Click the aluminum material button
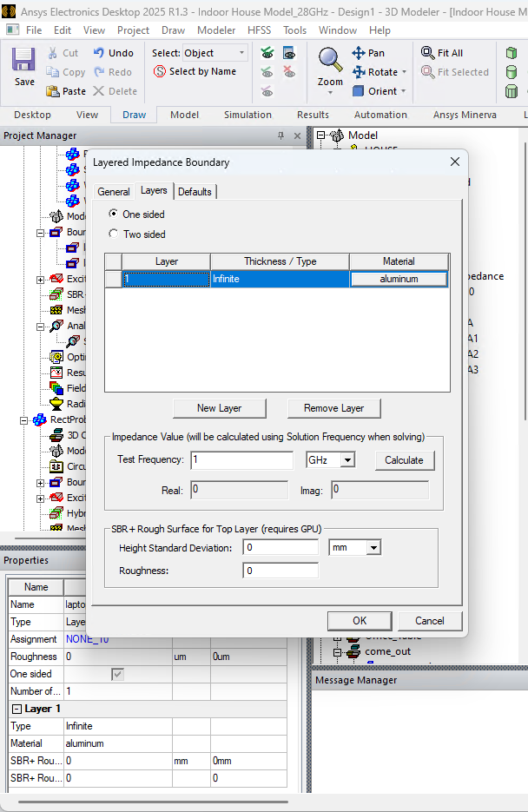The image size is (528, 812). tap(399, 279)
